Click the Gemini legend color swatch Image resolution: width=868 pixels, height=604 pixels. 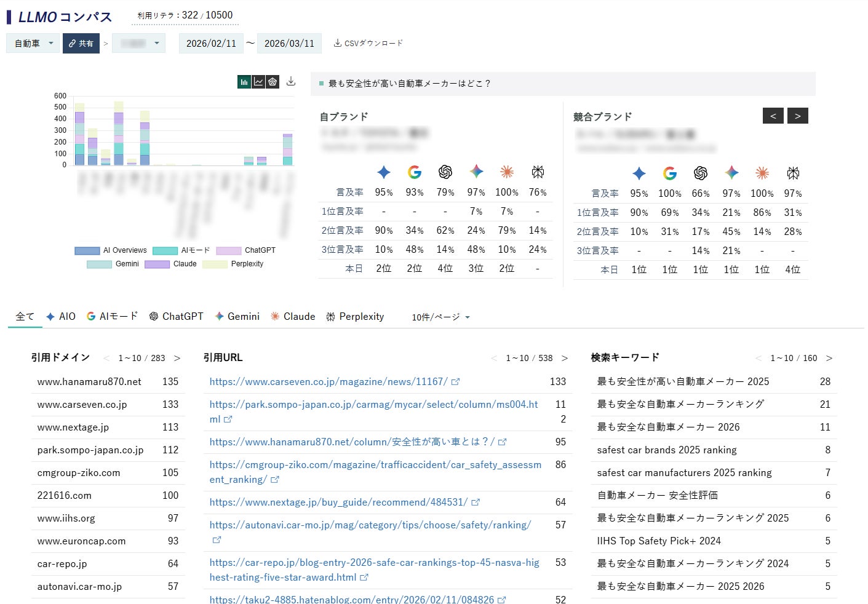click(x=99, y=264)
